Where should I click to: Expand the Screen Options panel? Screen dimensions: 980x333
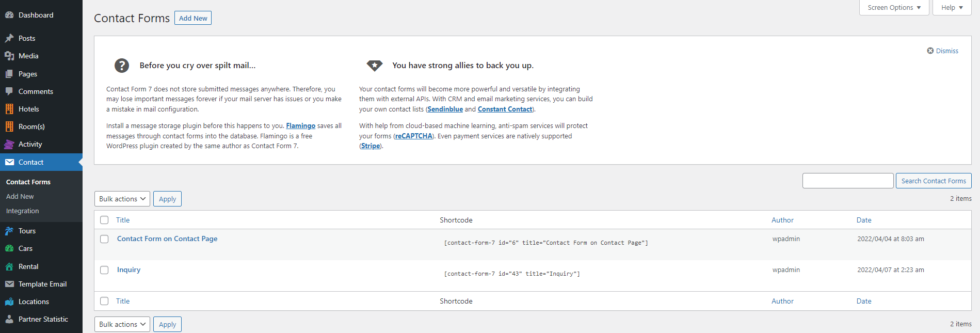(x=894, y=8)
